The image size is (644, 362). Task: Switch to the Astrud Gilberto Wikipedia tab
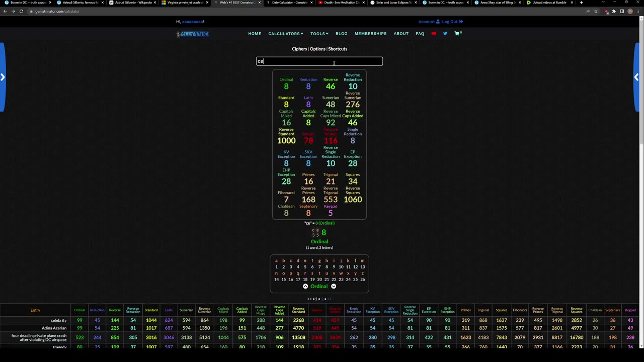click(132, 3)
